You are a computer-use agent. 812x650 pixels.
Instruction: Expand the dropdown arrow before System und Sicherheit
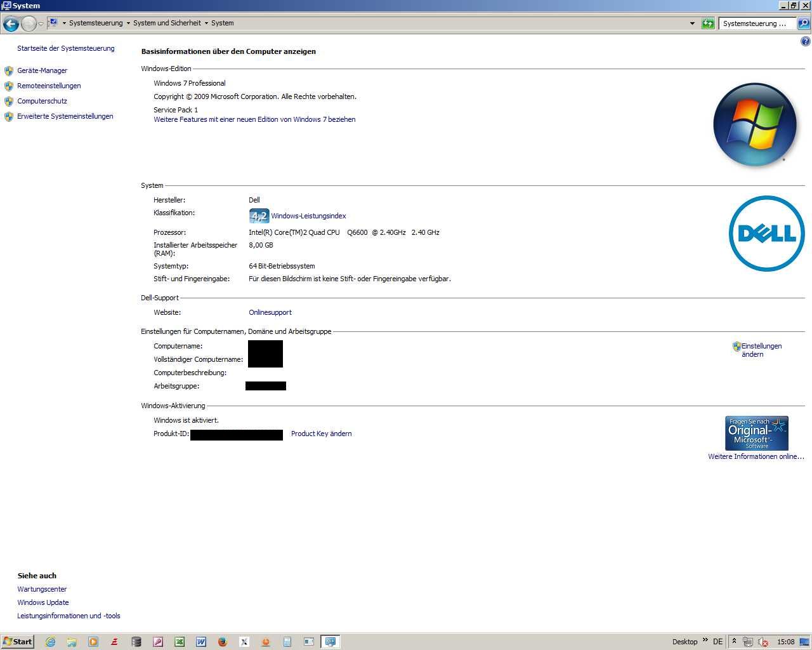coord(128,23)
